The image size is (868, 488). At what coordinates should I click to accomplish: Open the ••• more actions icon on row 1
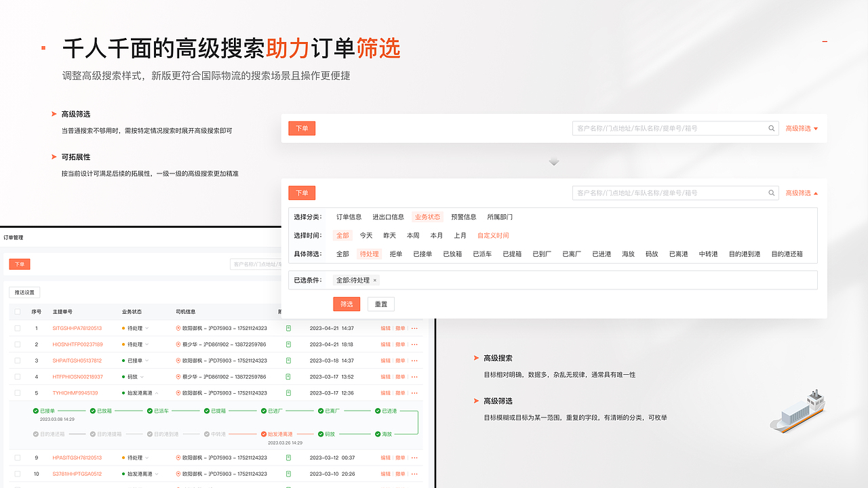(414, 328)
